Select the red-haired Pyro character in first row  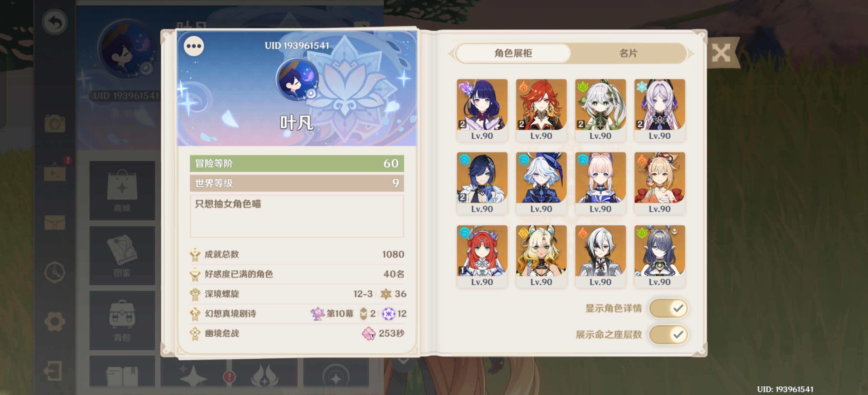pos(541,110)
